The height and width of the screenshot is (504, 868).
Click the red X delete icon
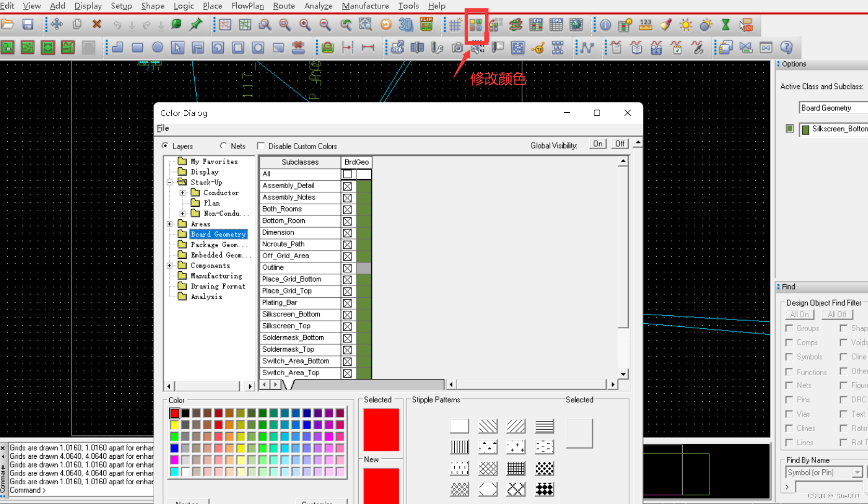[97, 24]
